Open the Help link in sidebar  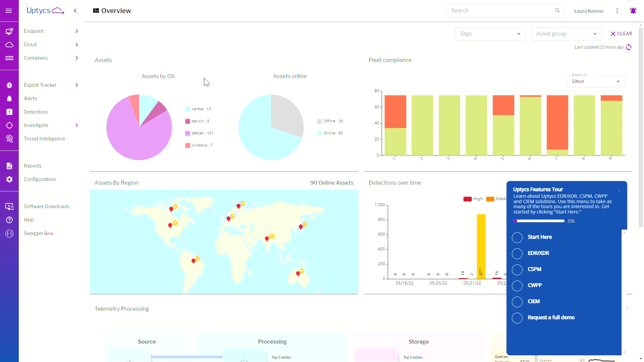pos(29,220)
